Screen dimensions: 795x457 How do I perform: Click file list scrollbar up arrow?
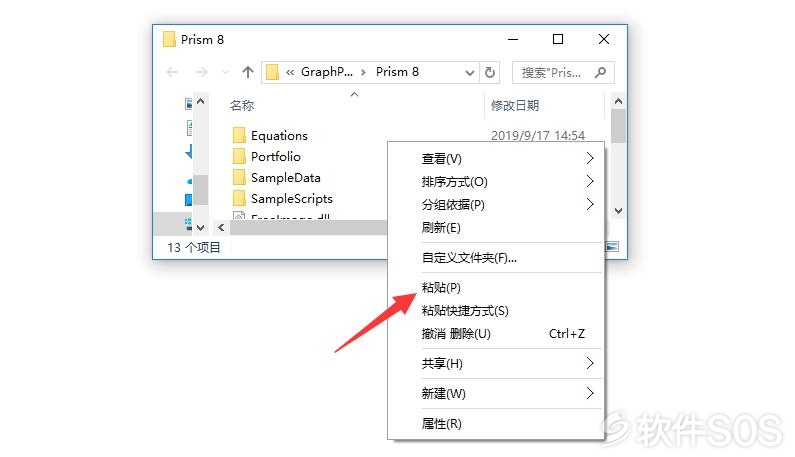click(x=618, y=101)
